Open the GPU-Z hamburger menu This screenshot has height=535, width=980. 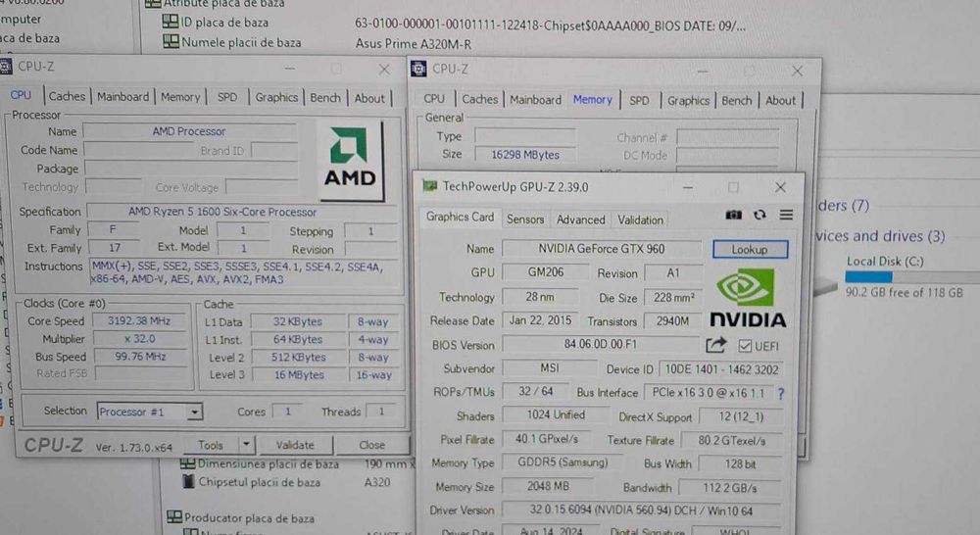[786, 215]
